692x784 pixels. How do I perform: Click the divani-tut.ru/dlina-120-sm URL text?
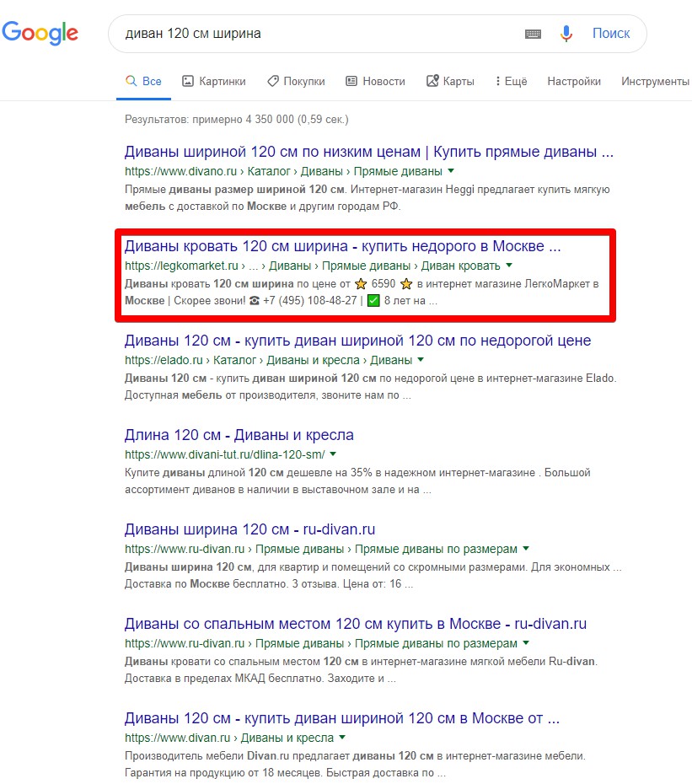(225, 455)
